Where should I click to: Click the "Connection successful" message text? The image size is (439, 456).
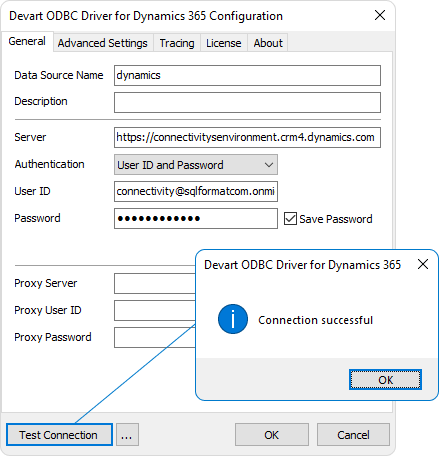[315, 320]
